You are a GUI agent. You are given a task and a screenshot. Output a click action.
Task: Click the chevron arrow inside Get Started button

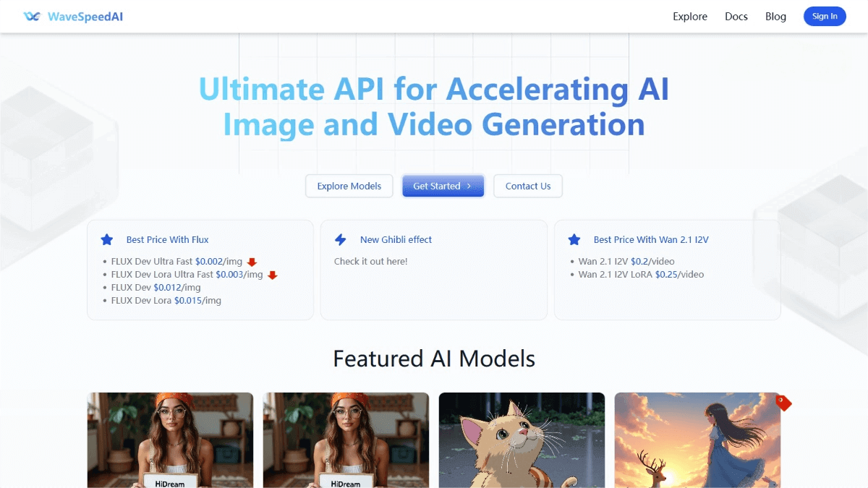(x=469, y=187)
